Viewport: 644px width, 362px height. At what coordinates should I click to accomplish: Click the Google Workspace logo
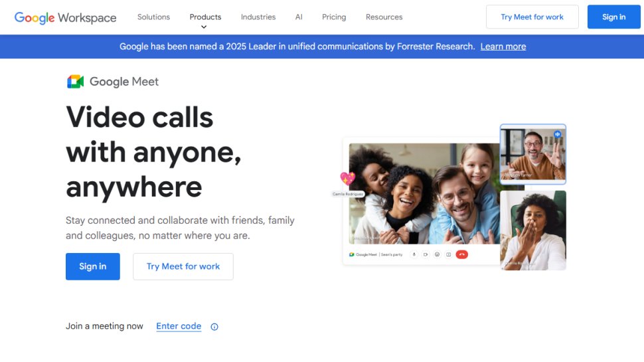click(65, 17)
